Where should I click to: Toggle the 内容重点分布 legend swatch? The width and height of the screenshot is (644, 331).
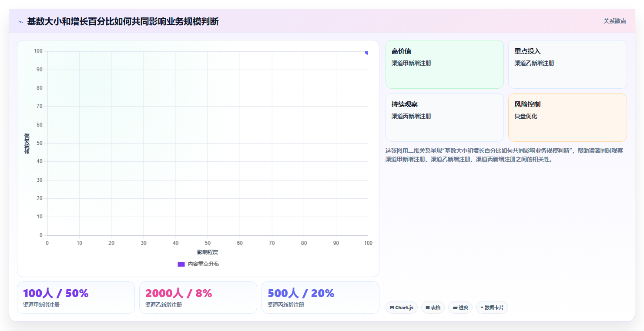[x=181, y=264]
